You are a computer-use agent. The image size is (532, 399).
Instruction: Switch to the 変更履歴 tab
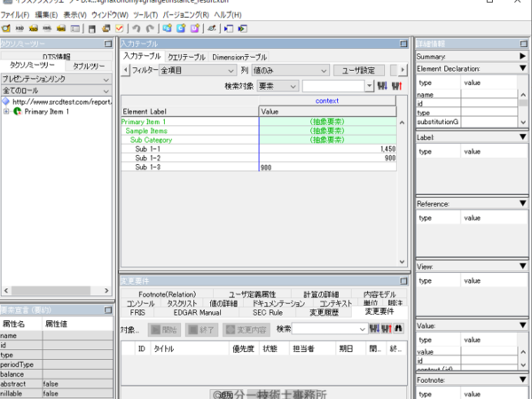(324, 312)
